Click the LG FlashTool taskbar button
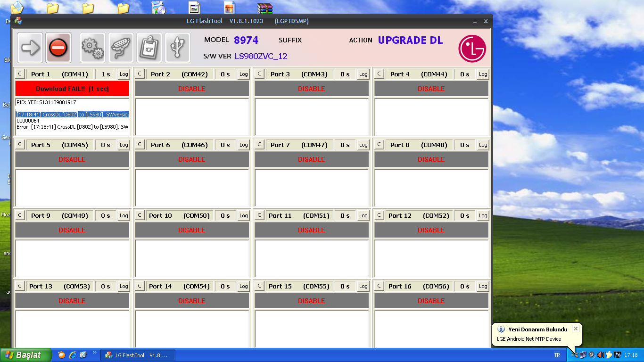 [x=137, y=355]
